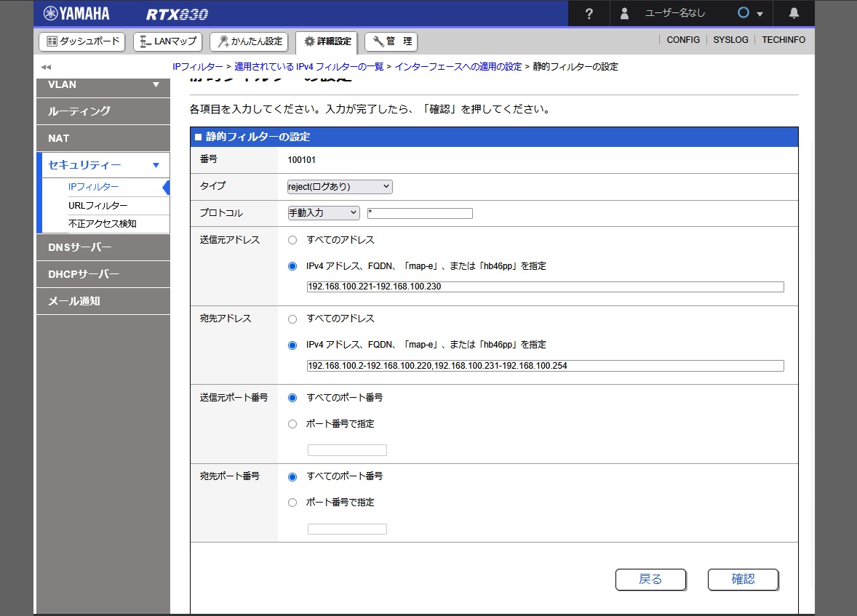Select 不正アクセス検知 in the sidebar
Screen dimensions: 857x616
point(102,223)
